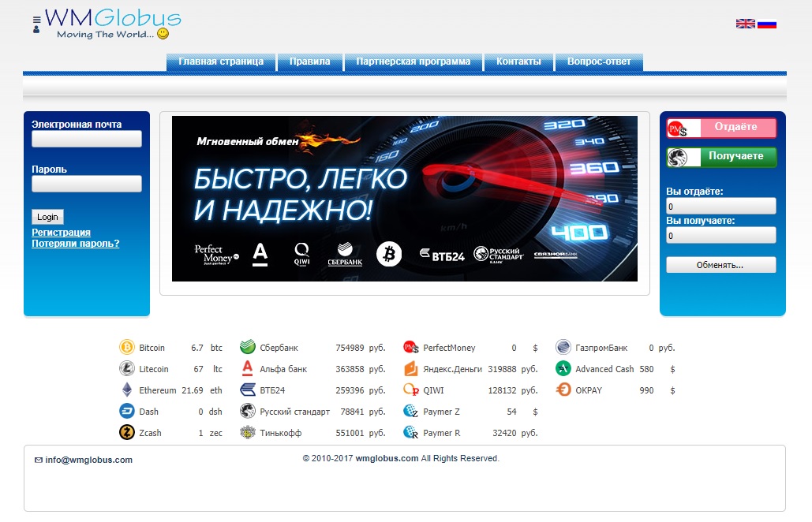Screen dimensions: 812x522
Task: Click the ВТБ24 reserve value 259396
Action: [x=350, y=390]
